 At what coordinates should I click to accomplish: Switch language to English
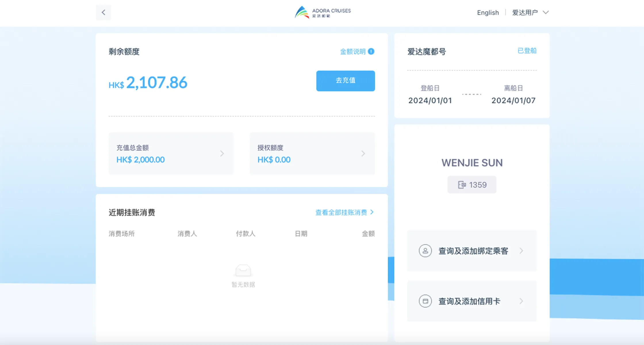488,13
